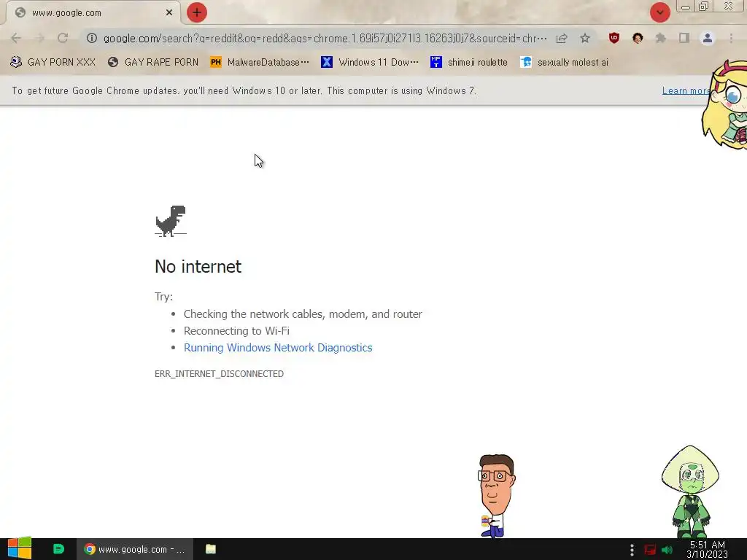Image resolution: width=747 pixels, height=560 pixels.
Task: Click the blonde girl mascot on the window edge
Action: point(725,105)
